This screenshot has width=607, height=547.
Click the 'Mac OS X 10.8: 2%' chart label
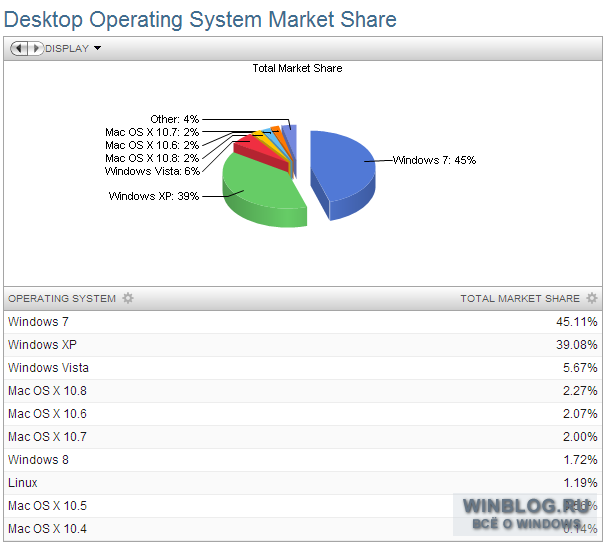coord(152,158)
